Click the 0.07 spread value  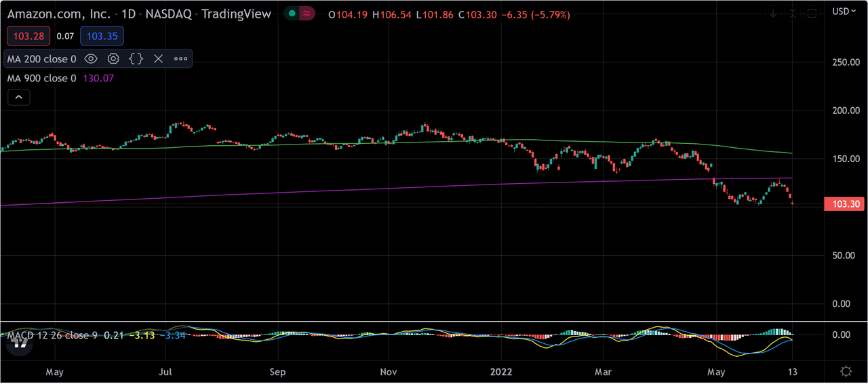pos(66,36)
